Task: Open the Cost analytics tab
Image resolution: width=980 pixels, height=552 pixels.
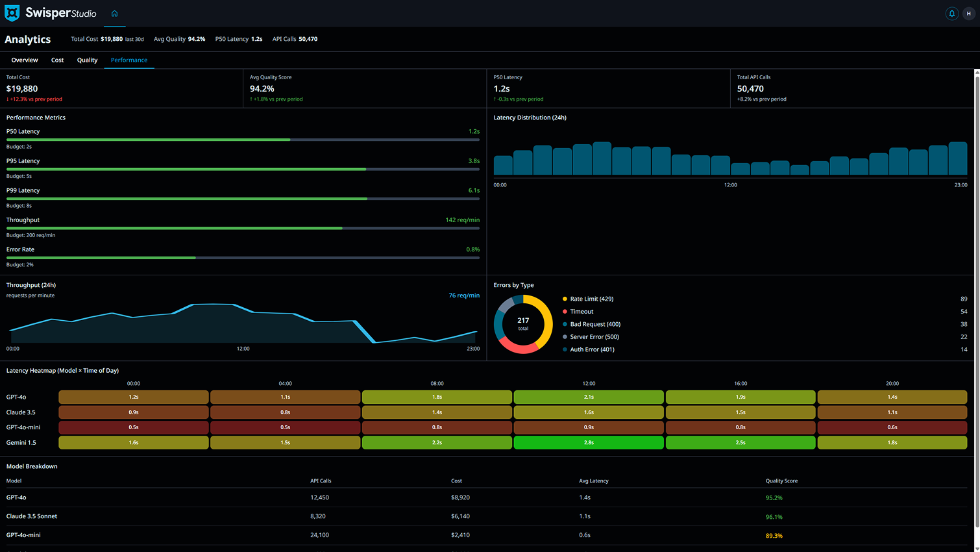Action: pyautogui.click(x=57, y=60)
